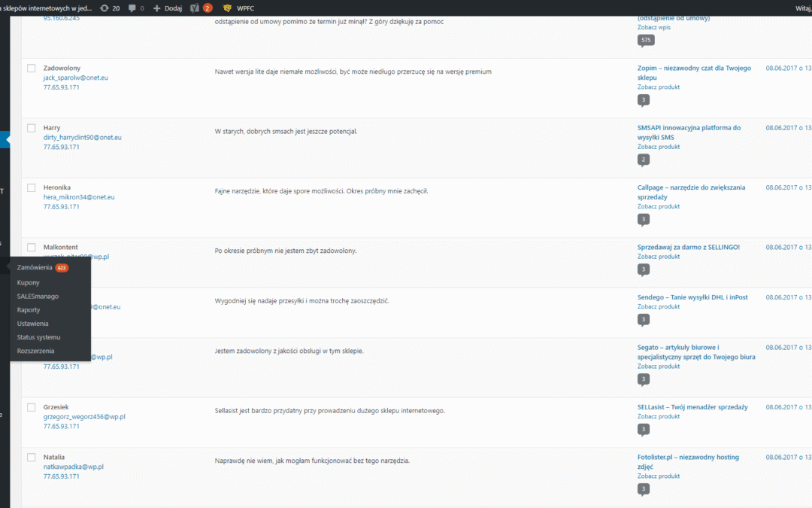Click IP 77.65.93.171 under Grzesiek
Image resolution: width=812 pixels, height=508 pixels.
tap(61, 427)
